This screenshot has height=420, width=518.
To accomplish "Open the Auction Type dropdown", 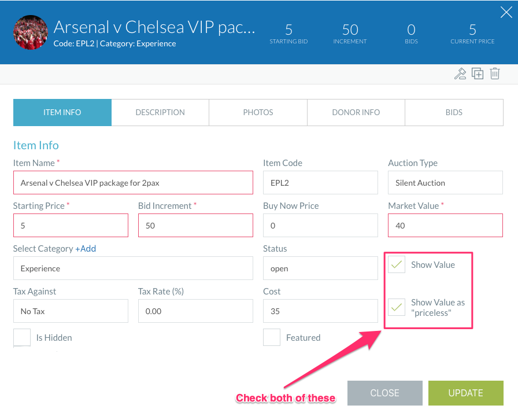I will coord(445,183).
